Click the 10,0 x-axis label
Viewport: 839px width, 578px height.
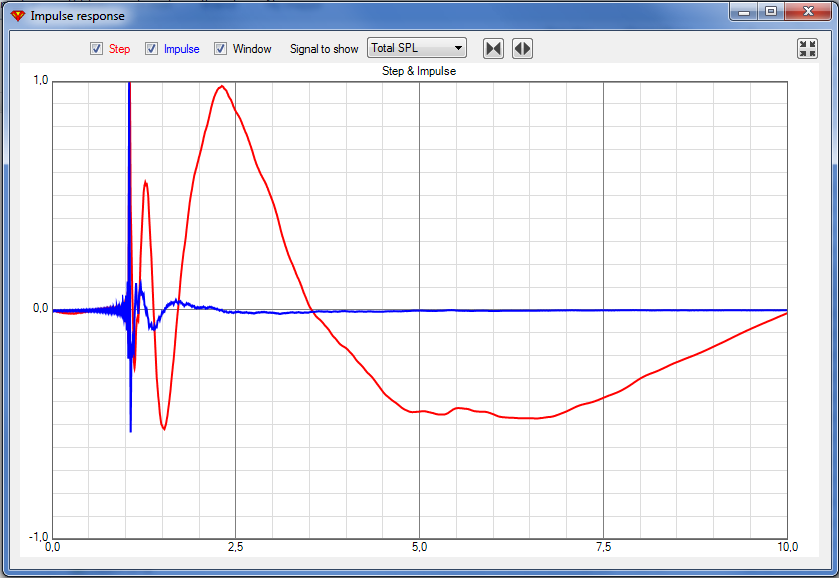pos(787,547)
